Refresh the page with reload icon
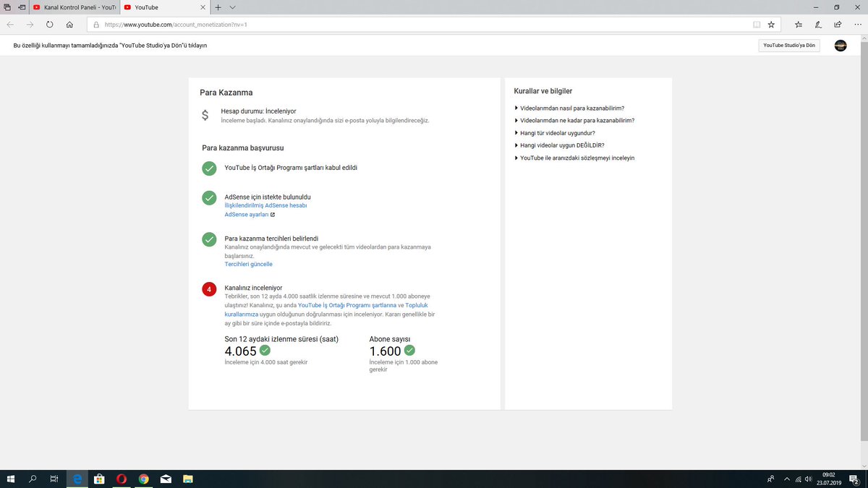The width and height of the screenshot is (868, 488). (49, 24)
